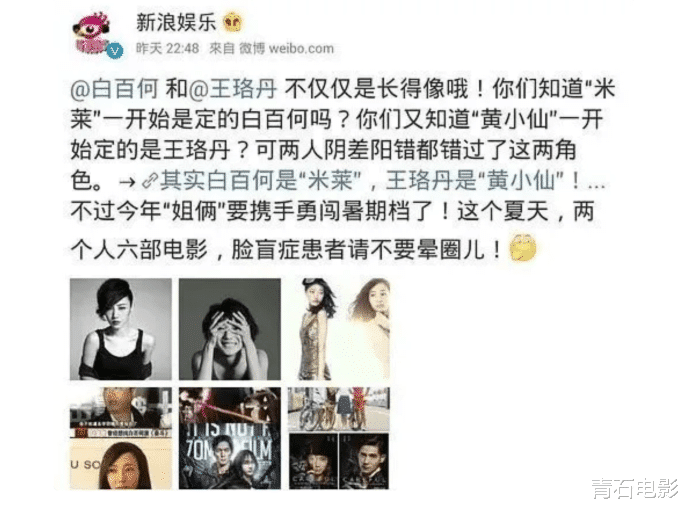Click the post body text paragraph

(x=342, y=169)
